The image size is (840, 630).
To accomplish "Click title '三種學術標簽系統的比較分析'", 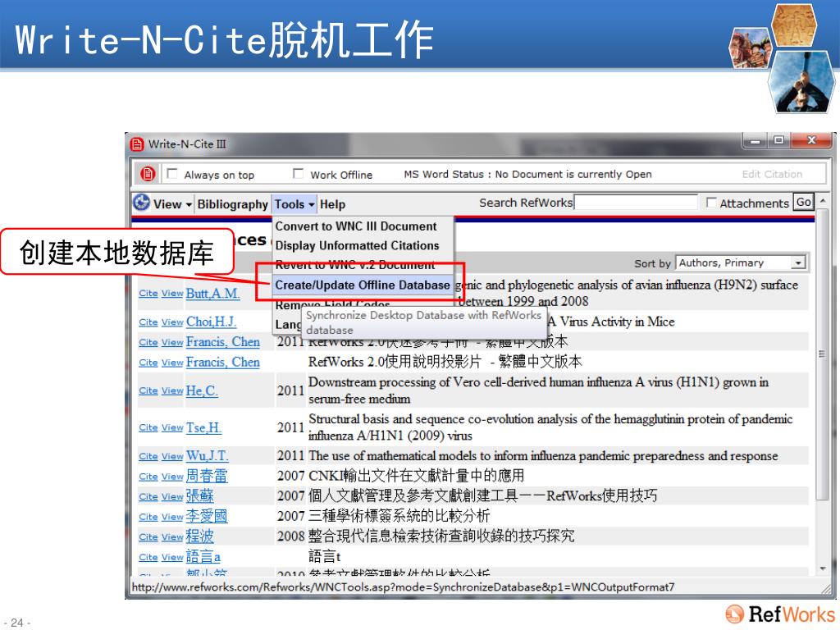I will 399,516.
